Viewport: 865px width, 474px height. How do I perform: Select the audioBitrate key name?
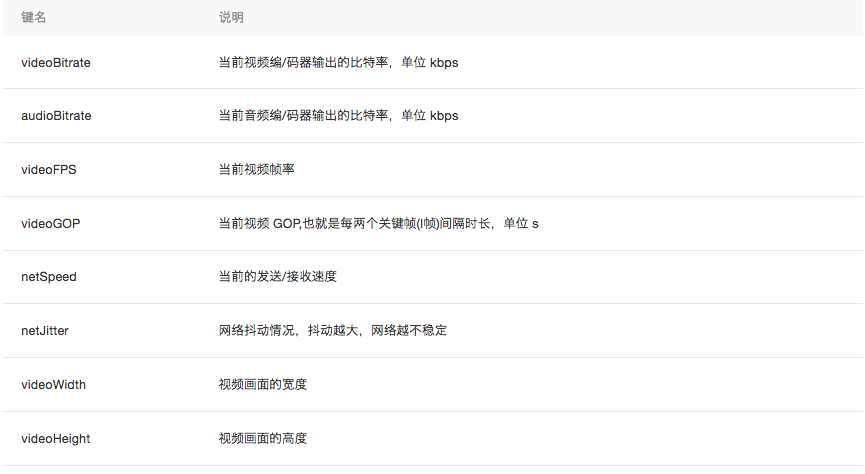(56, 116)
